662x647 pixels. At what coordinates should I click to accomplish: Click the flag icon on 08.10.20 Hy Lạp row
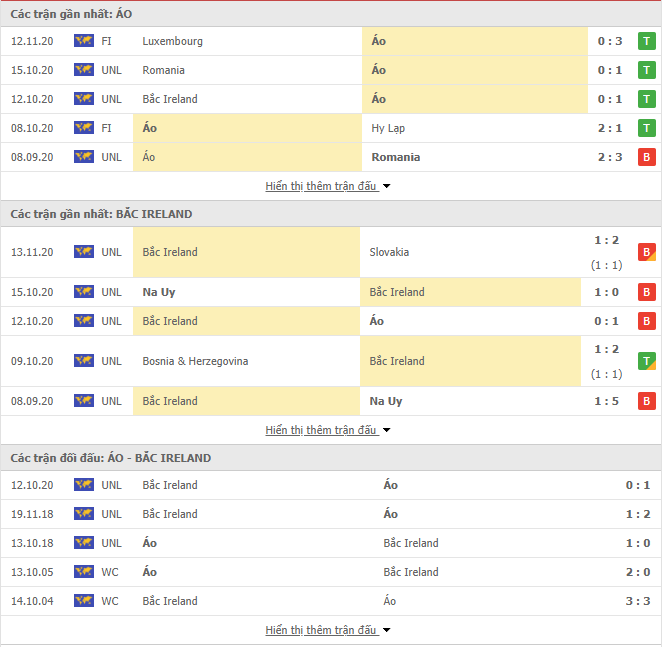pos(84,128)
